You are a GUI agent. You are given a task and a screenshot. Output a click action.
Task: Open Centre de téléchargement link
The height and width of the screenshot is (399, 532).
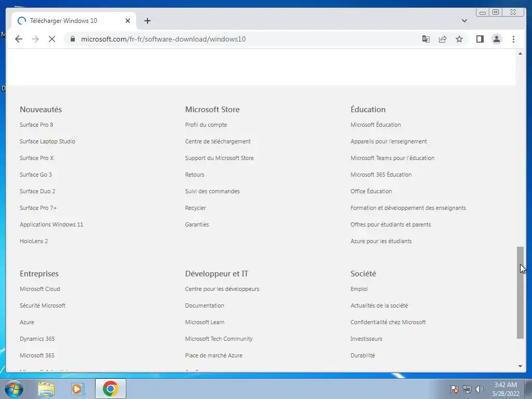point(218,141)
